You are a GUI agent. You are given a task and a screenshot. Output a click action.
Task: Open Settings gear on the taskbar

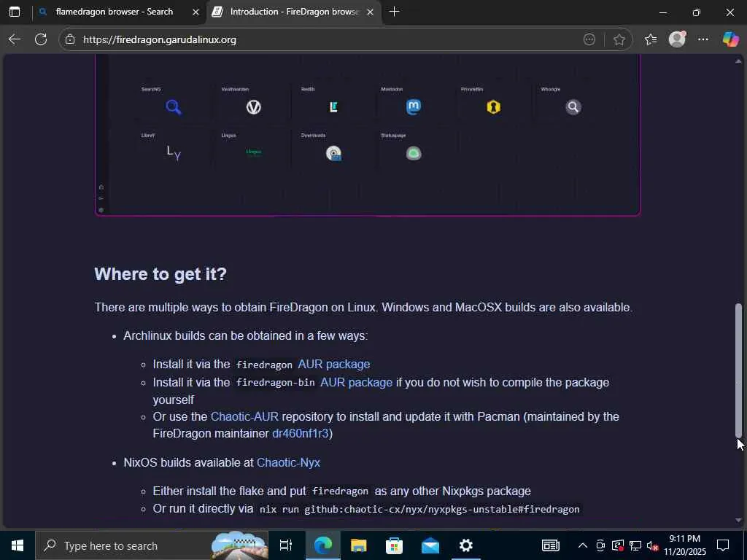[466, 545]
